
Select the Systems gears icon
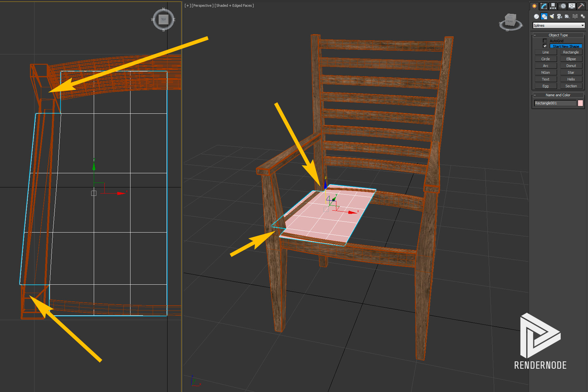583,17
